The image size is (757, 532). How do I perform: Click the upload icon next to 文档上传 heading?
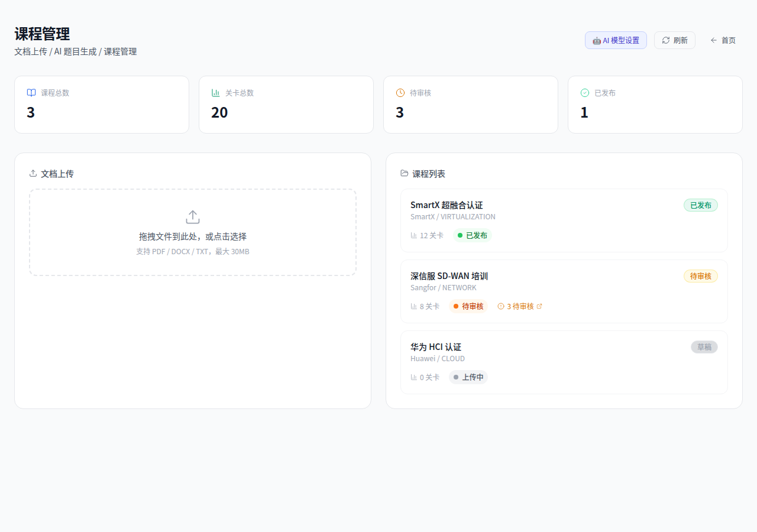click(x=33, y=173)
